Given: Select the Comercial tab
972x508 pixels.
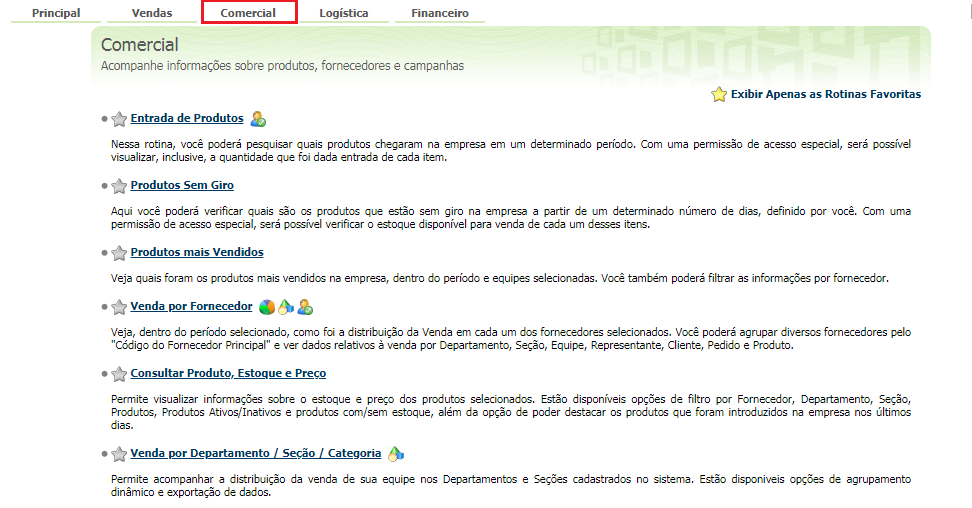Looking at the screenshot, I should [248, 13].
